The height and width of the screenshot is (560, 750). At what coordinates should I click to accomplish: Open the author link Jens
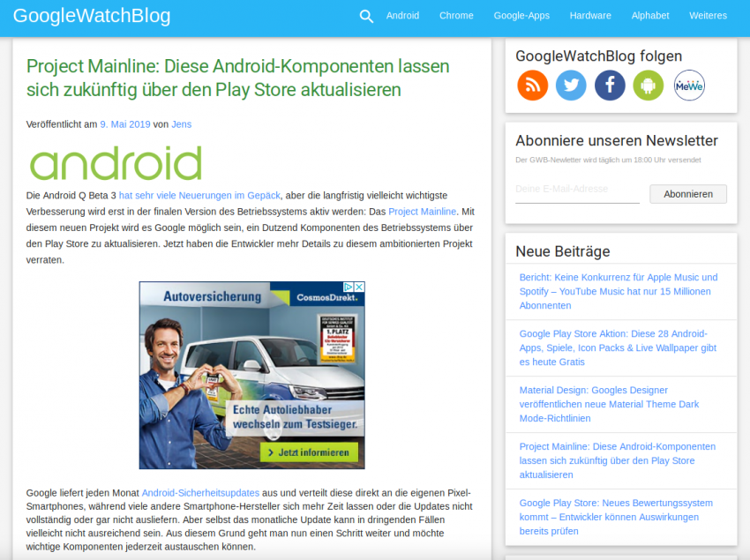coord(181,124)
